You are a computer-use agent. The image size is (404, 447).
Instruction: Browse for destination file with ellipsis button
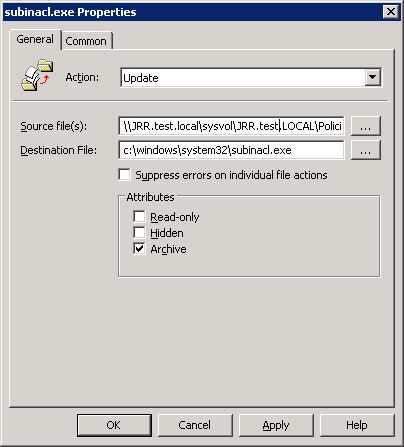(x=366, y=150)
